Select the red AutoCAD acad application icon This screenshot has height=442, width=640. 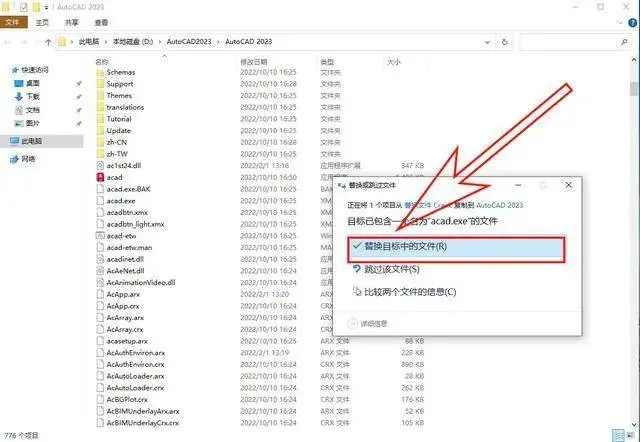[x=100, y=177]
